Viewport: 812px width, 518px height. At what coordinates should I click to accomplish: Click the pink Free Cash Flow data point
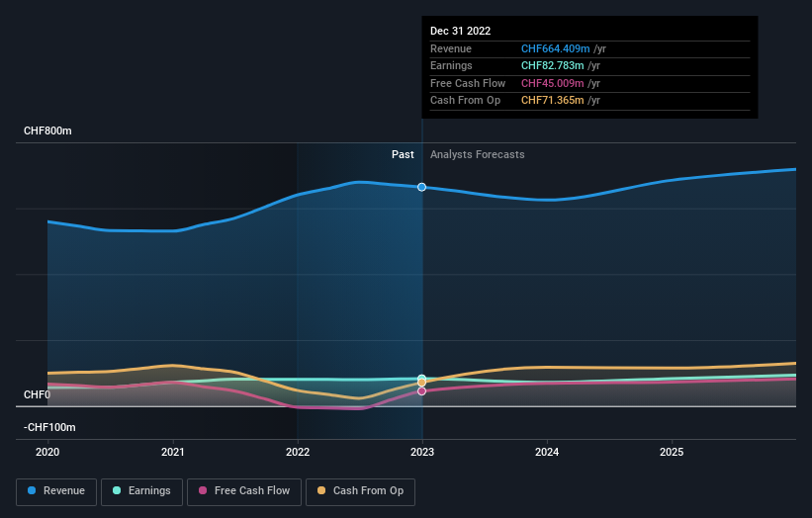coord(422,391)
